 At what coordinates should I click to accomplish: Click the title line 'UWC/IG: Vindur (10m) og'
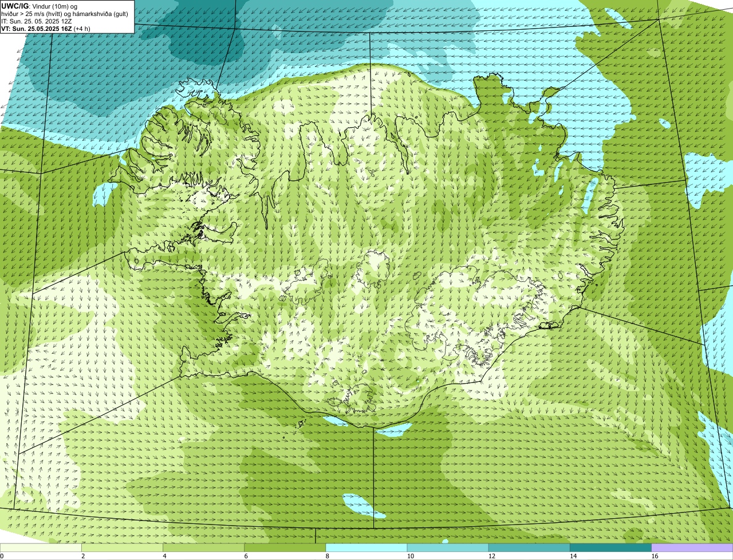click(40, 6)
